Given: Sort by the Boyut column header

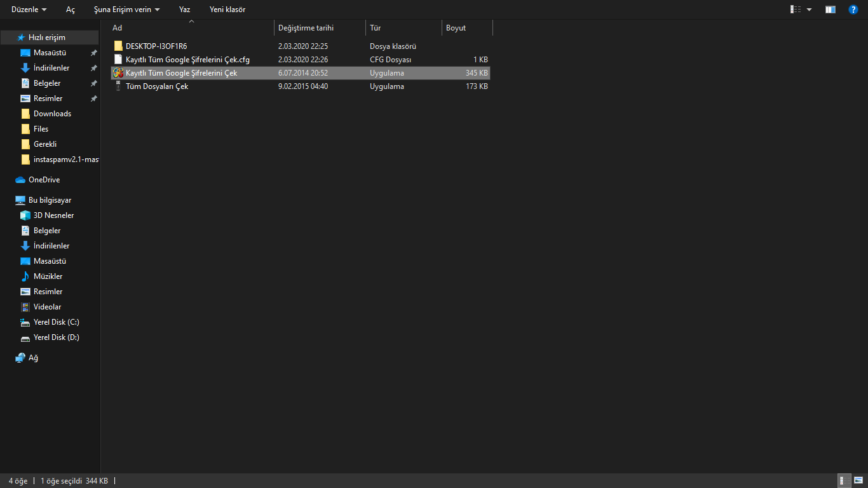Looking at the screenshot, I should [467, 28].
